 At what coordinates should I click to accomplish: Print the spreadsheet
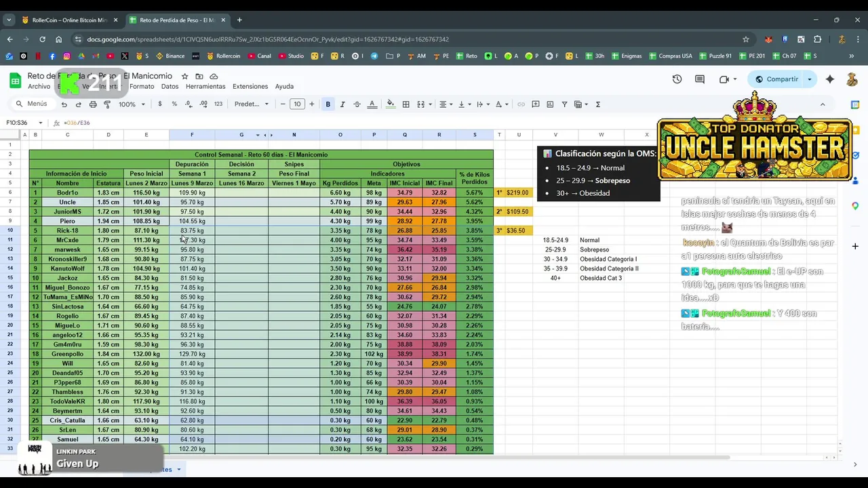(93, 104)
